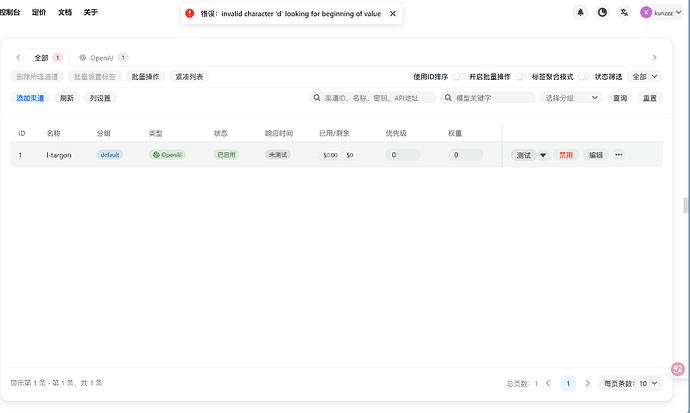690x413 pixels.
Task: Open the more actions ellipsis for l-targon
Action: [619, 154]
